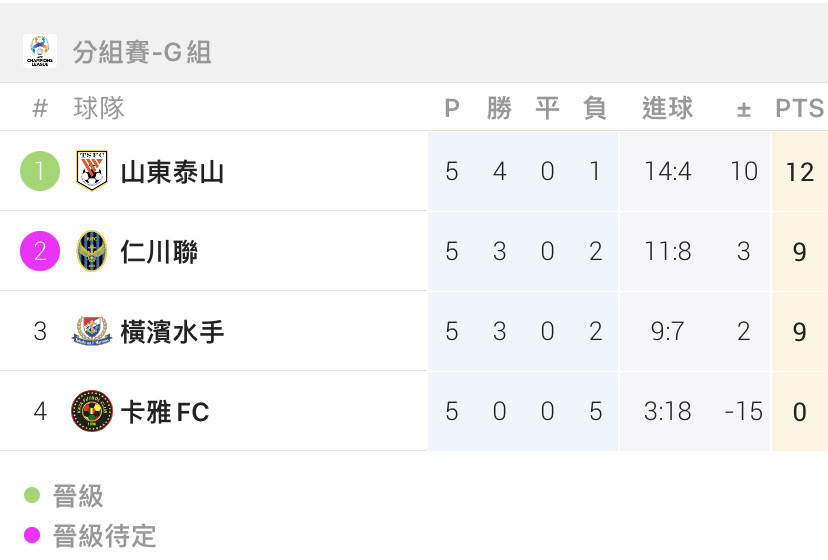Click the green 晉級 legend dot
Viewport: 828px width, 560px height.
(x=32, y=495)
